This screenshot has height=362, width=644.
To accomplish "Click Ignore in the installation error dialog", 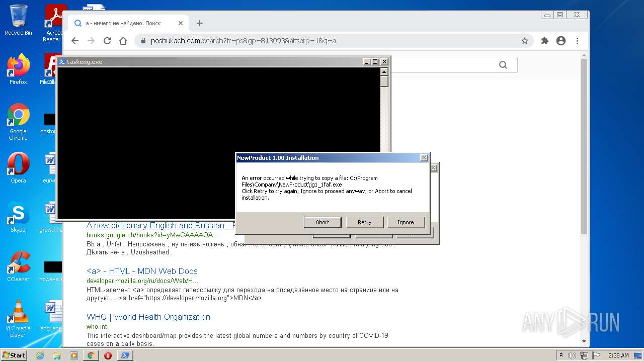I will click(x=406, y=222).
